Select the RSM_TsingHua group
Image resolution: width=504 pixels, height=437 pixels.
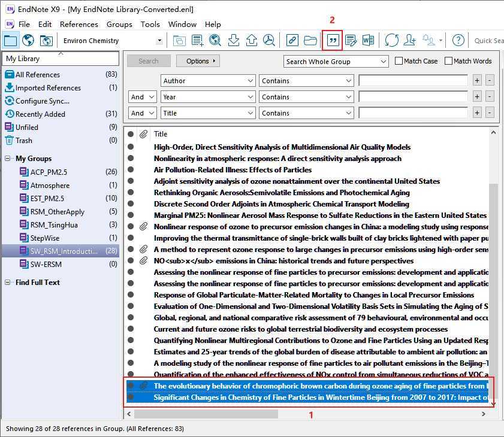click(61, 224)
